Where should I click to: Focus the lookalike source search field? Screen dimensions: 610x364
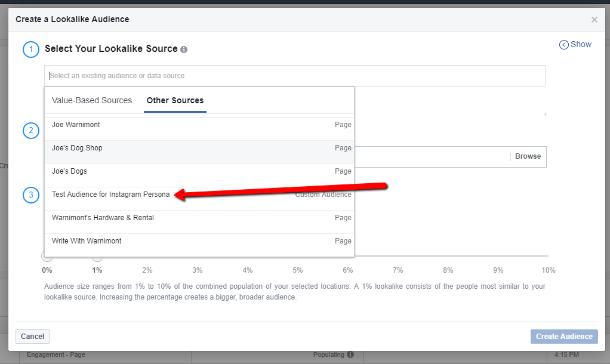[x=294, y=76]
